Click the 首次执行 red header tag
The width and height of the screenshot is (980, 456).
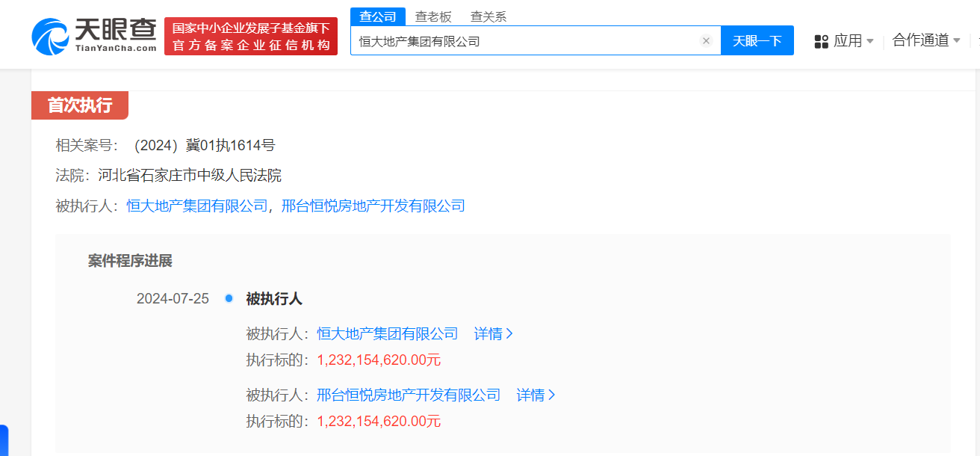(78, 105)
